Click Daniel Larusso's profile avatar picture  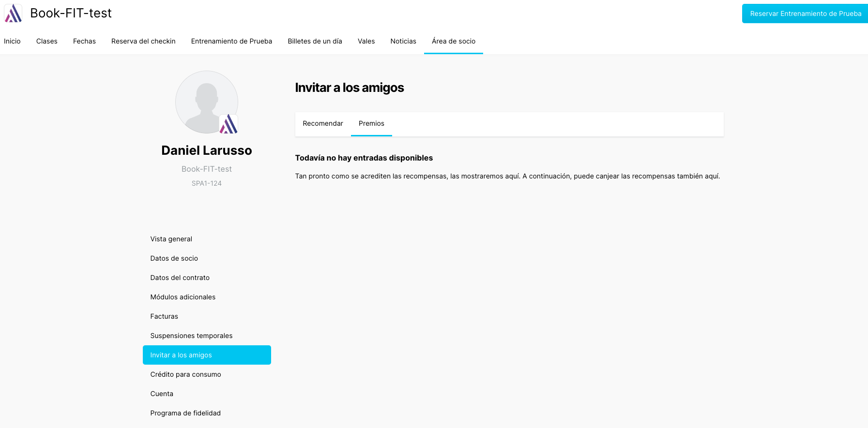click(x=207, y=102)
